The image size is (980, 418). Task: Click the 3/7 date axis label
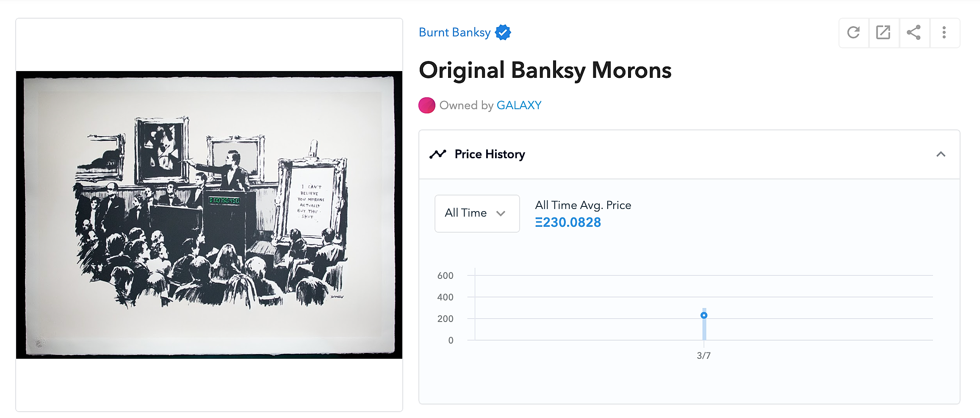(704, 355)
